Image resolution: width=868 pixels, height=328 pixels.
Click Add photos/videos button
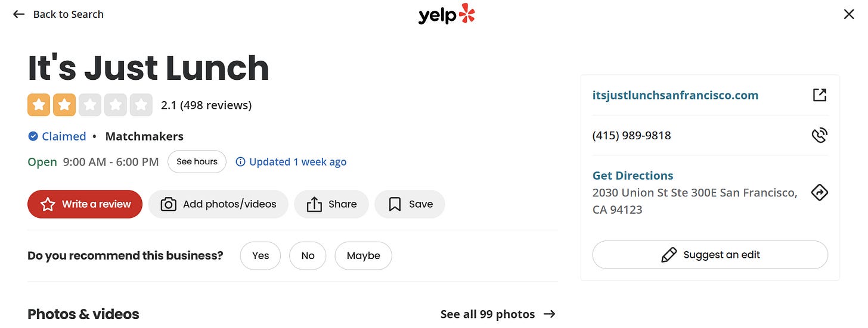tap(218, 204)
